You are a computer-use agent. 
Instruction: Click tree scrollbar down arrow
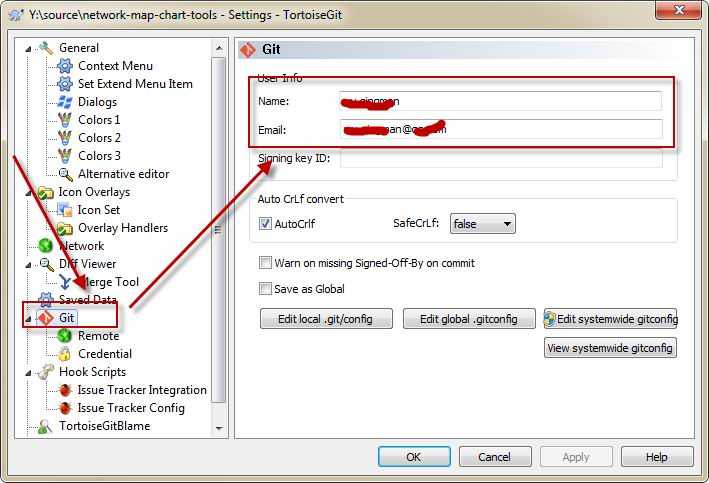(219, 428)
